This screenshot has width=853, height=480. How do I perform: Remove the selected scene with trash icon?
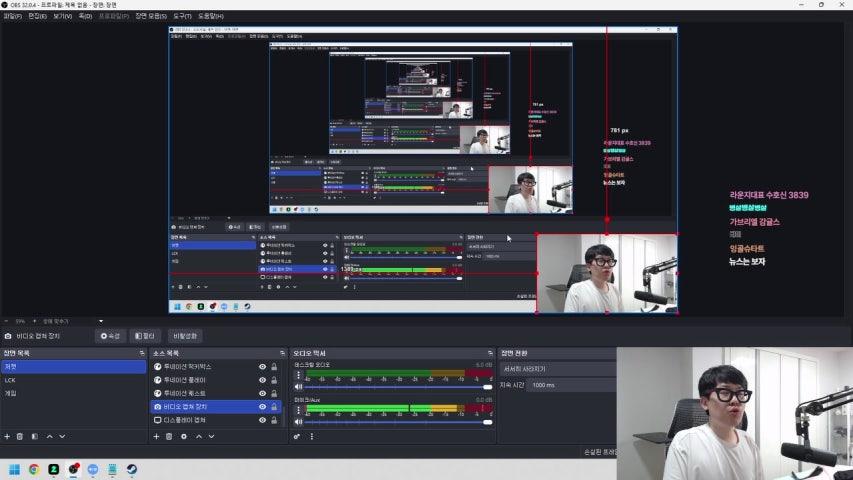[20, 436]
